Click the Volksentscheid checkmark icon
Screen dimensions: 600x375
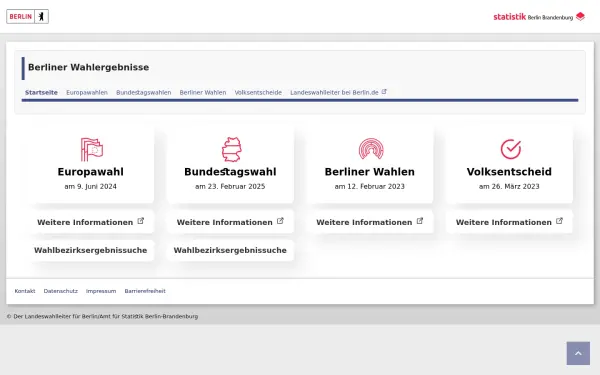point(510,149)
